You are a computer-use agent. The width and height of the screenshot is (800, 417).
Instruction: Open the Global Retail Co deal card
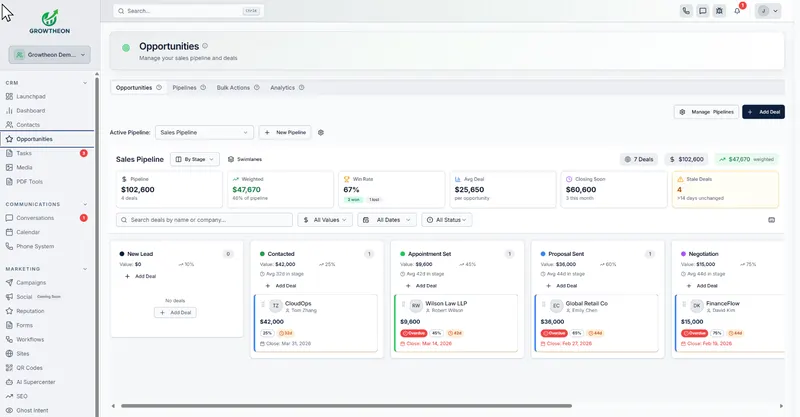coord(596,323)
